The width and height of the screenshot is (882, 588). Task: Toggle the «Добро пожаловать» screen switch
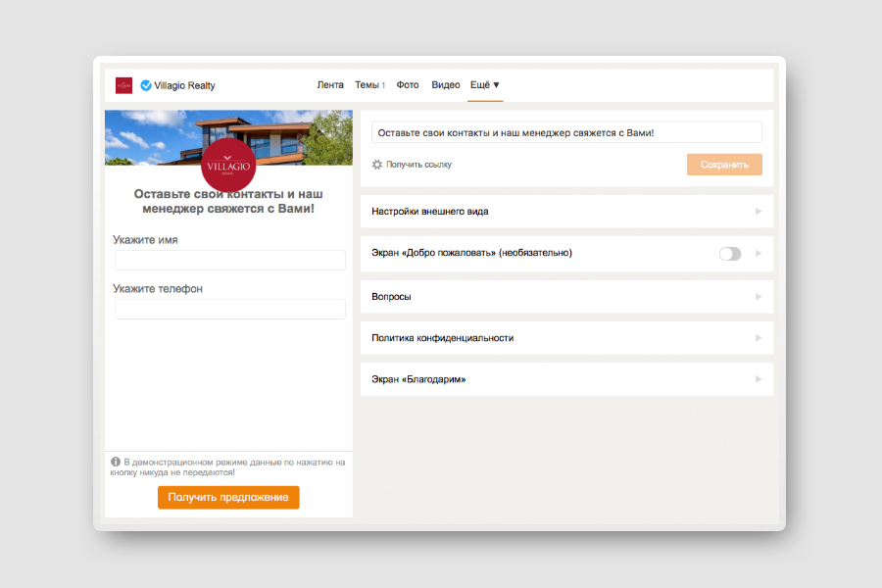730,254
